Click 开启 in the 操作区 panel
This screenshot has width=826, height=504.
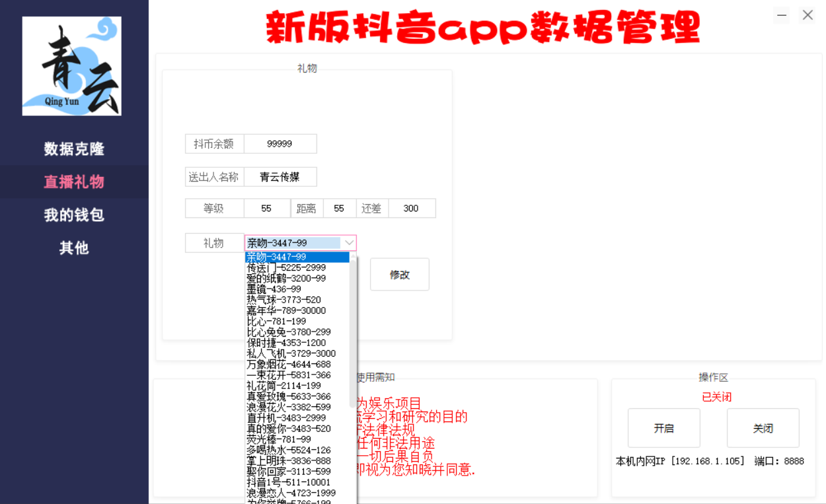[x=664, y=428]
